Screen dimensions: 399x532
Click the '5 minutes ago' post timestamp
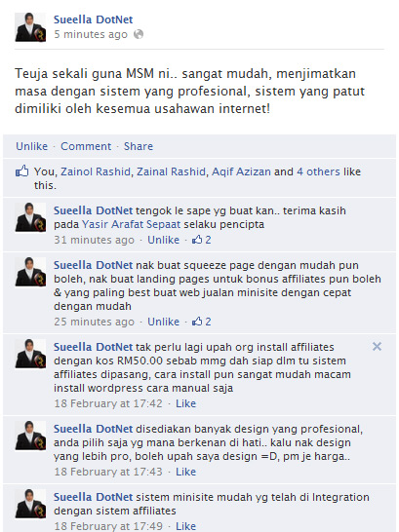tap(91, 34)
